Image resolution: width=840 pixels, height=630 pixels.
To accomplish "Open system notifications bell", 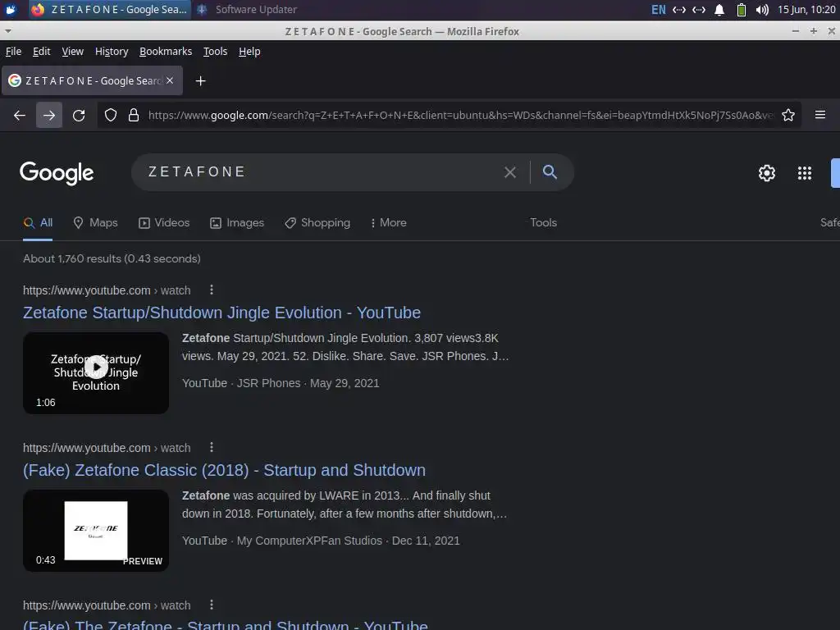I will pyautogui.click(x=719, y=10).
